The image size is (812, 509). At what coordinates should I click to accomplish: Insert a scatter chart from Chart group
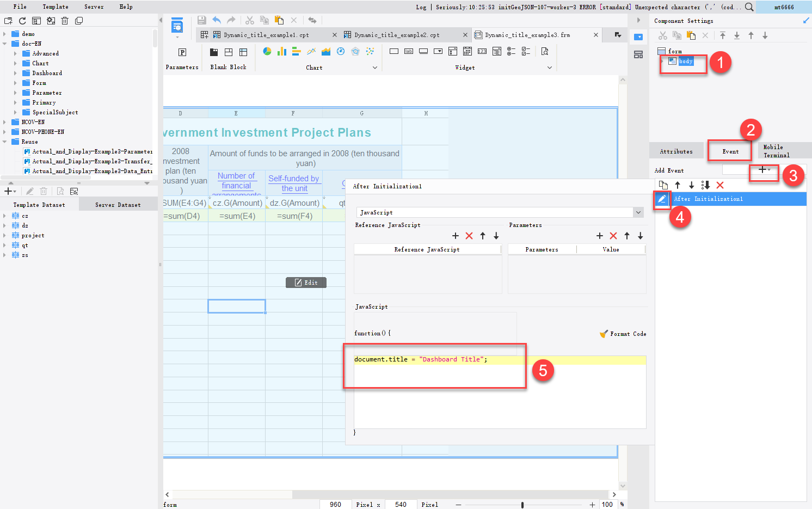point(370,51)
